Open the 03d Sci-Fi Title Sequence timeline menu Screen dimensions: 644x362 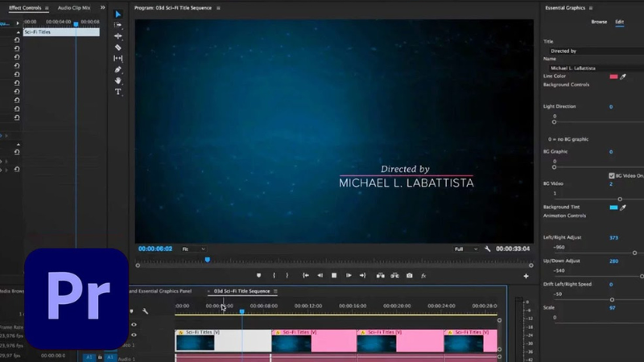(x=275, y=291)
